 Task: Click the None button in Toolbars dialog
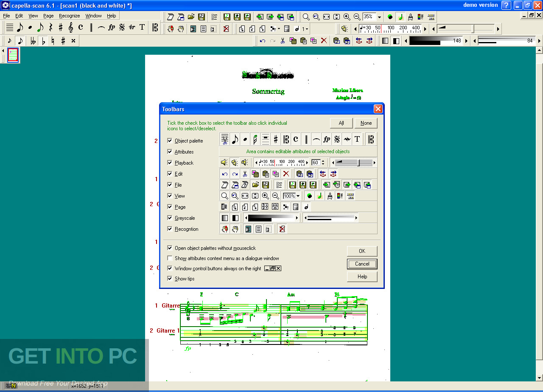point(366,123)
